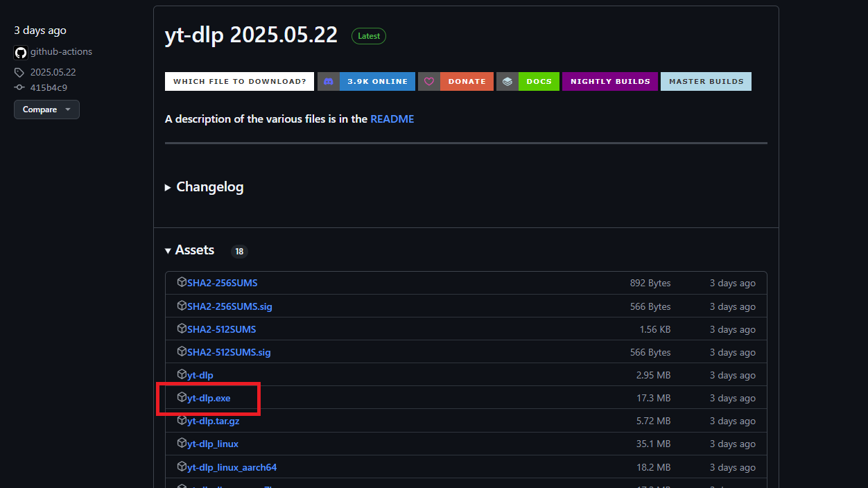Click the 566 Bytes size of SHA2-512SUMS.sig
The height and width of the screenshot is (488, 868).
coord(650,352)
